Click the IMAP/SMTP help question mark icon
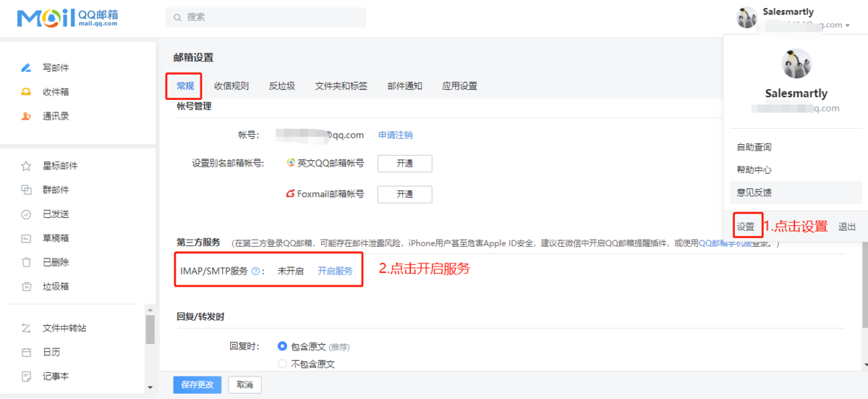This screenshot has width=868, height=399. [255, 271]
